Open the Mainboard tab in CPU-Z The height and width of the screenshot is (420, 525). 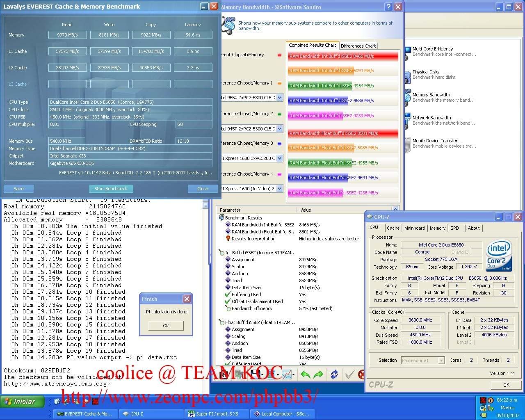pyautogui.click(x=415, y=228)
